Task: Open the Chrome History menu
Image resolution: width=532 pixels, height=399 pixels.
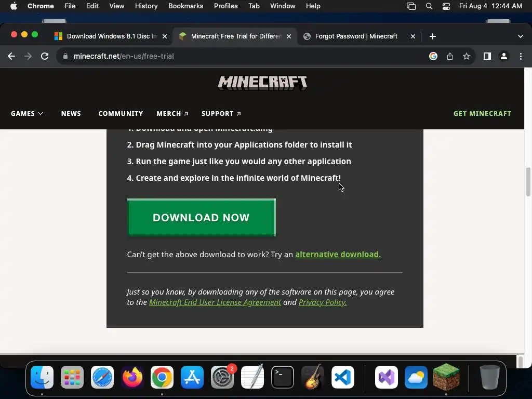Action: tap(146, 6)
